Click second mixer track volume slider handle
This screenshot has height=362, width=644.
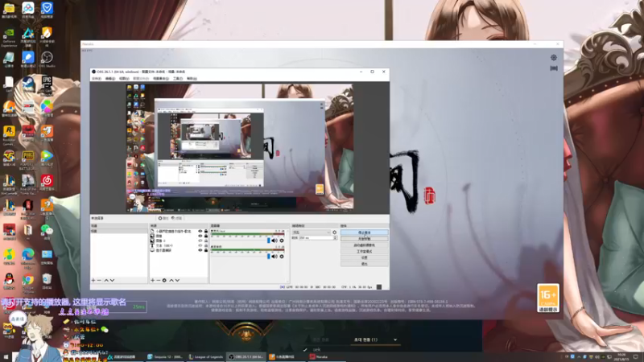click(x=269, y=257)
